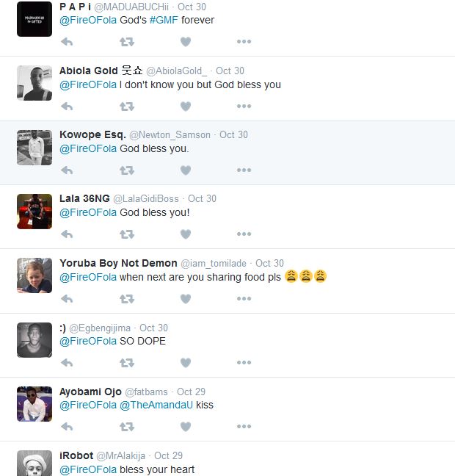The width and height of the screenshot is (455, 476).
Task: Open iRobot's profile picture
Action: 34,464
